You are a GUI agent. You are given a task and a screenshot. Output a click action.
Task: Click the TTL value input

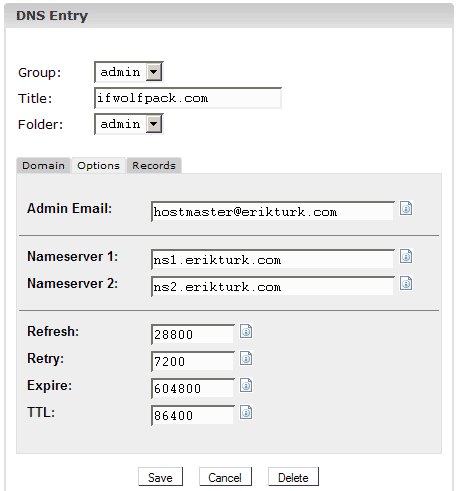193,415
